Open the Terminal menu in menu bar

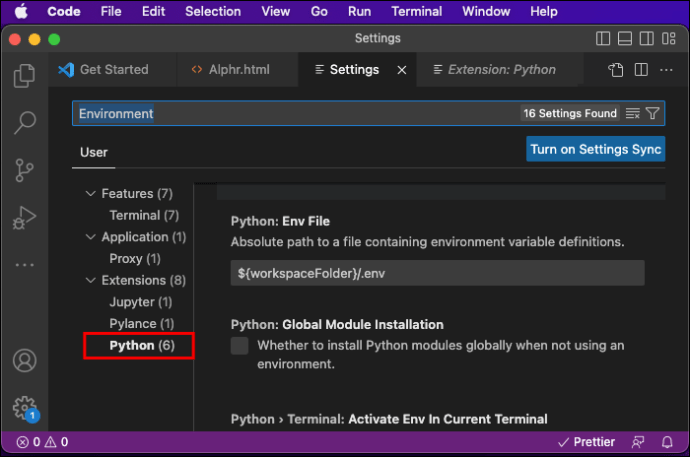416,11
